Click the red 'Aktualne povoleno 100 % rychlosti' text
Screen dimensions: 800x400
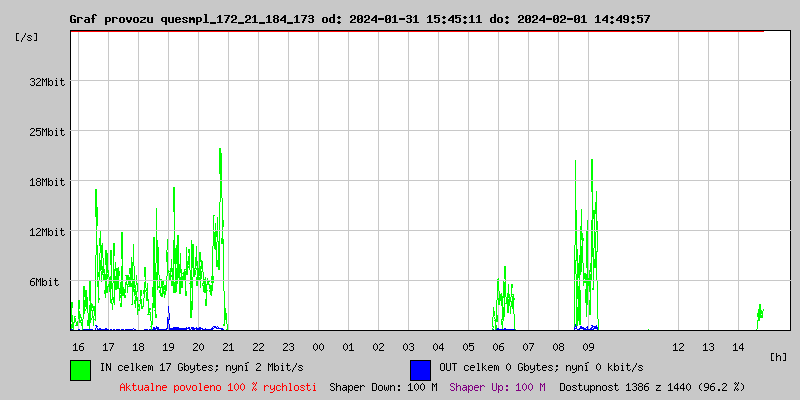click(218, 386)
